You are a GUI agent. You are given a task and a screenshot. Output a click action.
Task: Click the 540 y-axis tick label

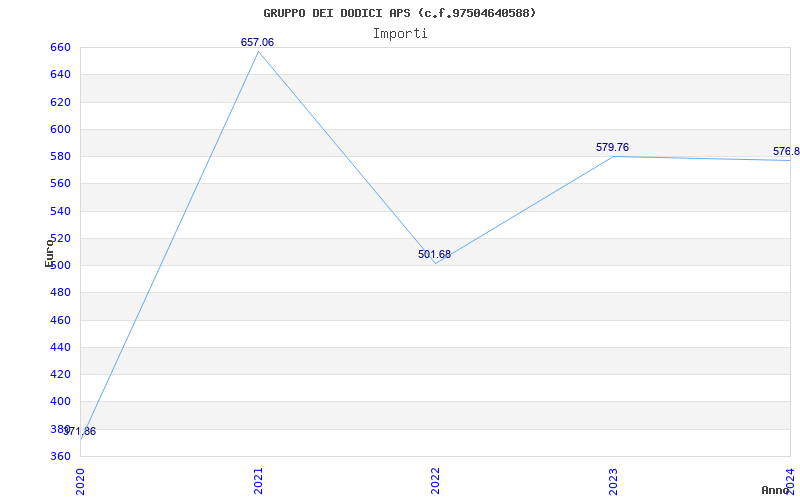click(x=61, y=211)
